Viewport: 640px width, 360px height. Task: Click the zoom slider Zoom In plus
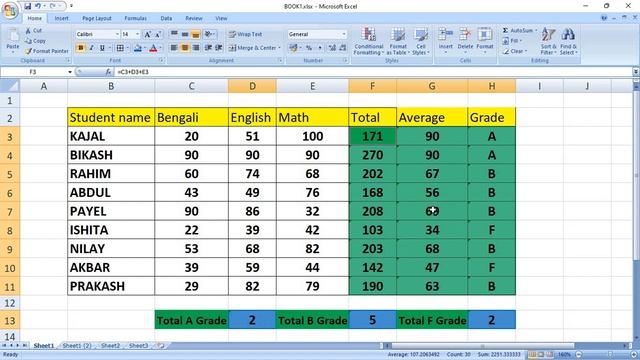[x=634, y=355]
